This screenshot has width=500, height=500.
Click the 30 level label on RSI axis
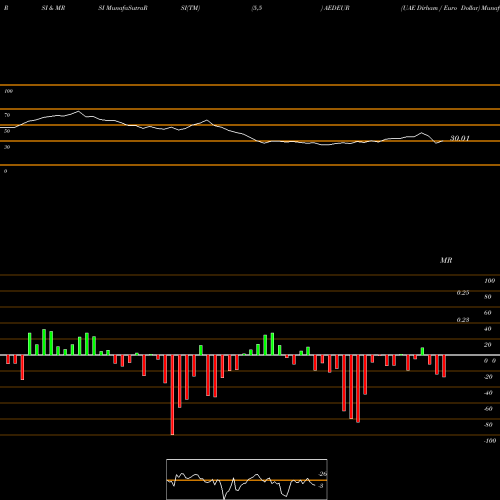tap(7, 147)
